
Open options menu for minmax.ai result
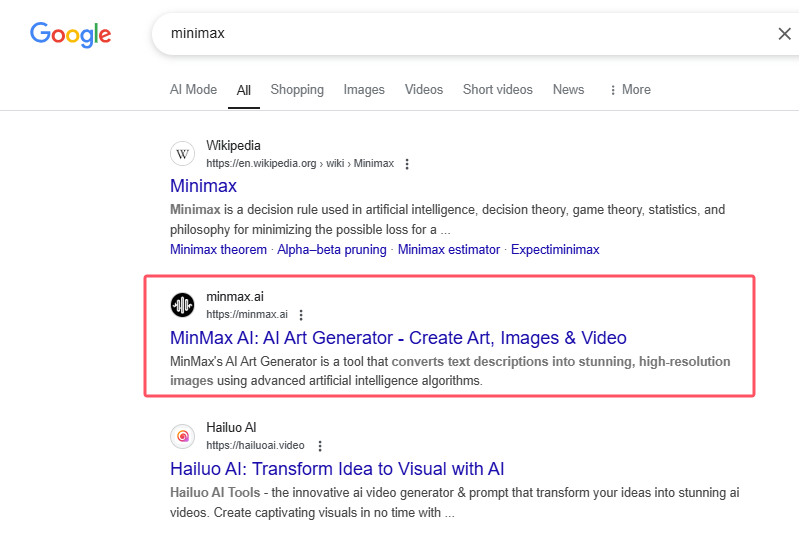(x=301, y=315)
